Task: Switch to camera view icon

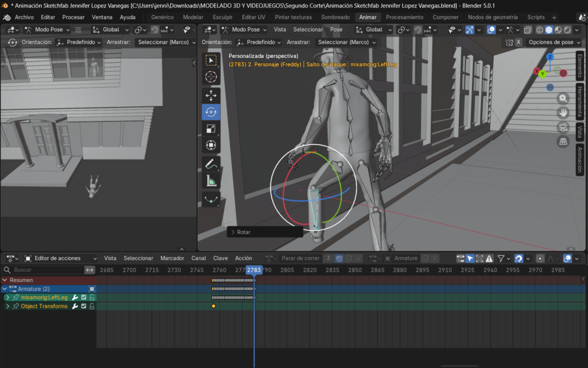Action: pos(563,127)
